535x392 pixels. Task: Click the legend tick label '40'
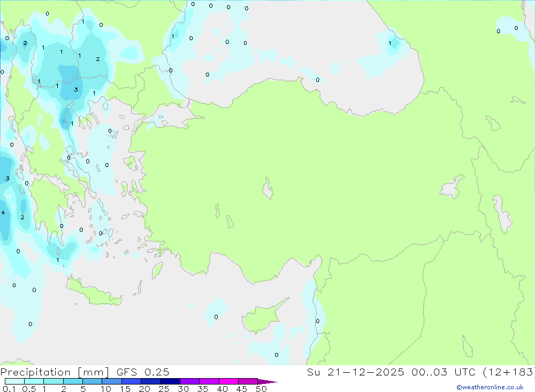tap(222, 389)
